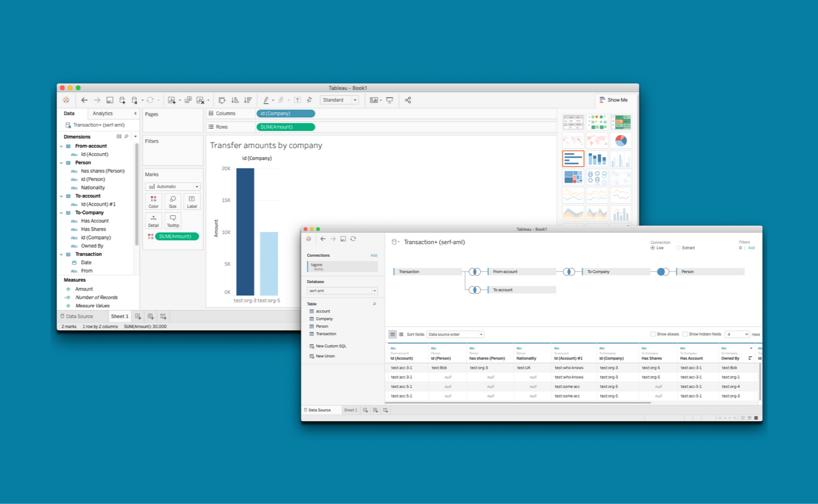This screenshot has height=504, width=818.
Task: Select the pie chart thumbnail in Show Me
Action: coord(621,141)
